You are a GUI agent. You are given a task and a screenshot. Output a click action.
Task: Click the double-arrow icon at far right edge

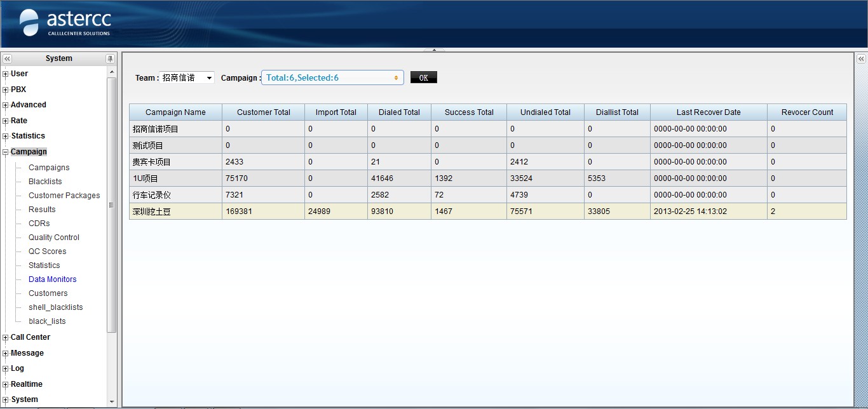(x=861, y=58)
